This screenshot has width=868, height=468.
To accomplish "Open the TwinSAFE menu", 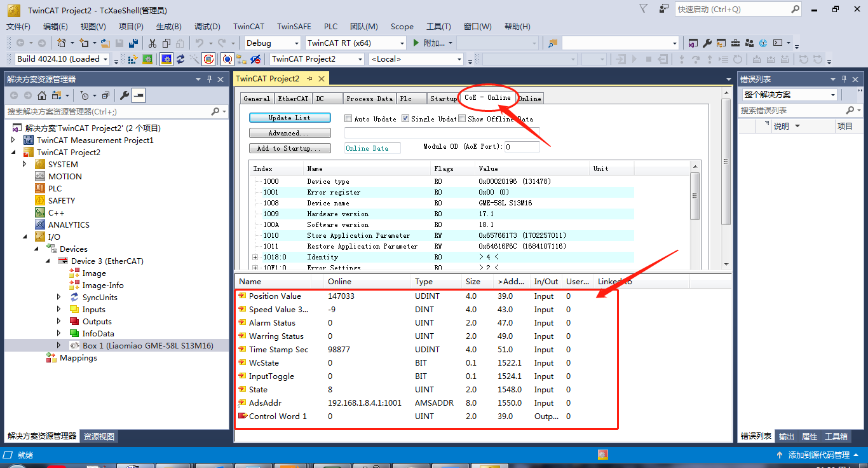I will coord(294,27).
